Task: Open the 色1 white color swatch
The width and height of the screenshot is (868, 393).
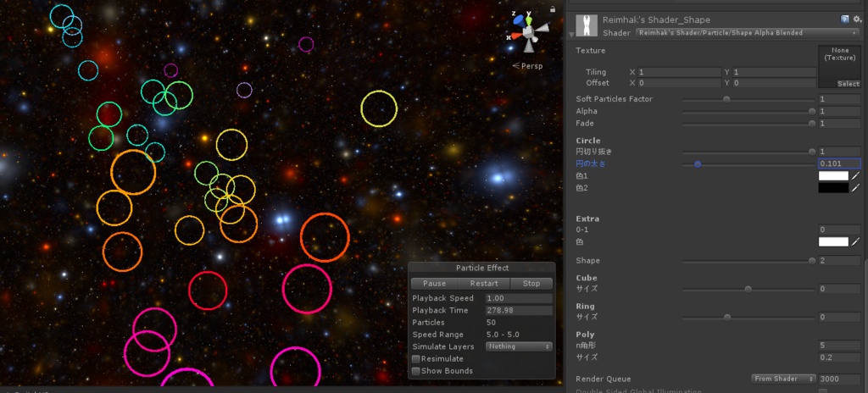Action: pos(834,176)
